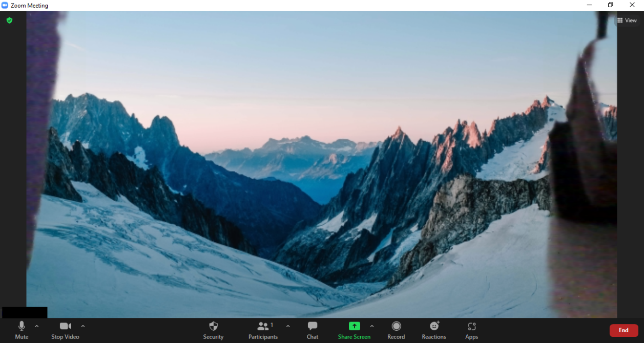Start Share Screen
The height and width of the screenshot is (343, 644).
coord(354,330)
